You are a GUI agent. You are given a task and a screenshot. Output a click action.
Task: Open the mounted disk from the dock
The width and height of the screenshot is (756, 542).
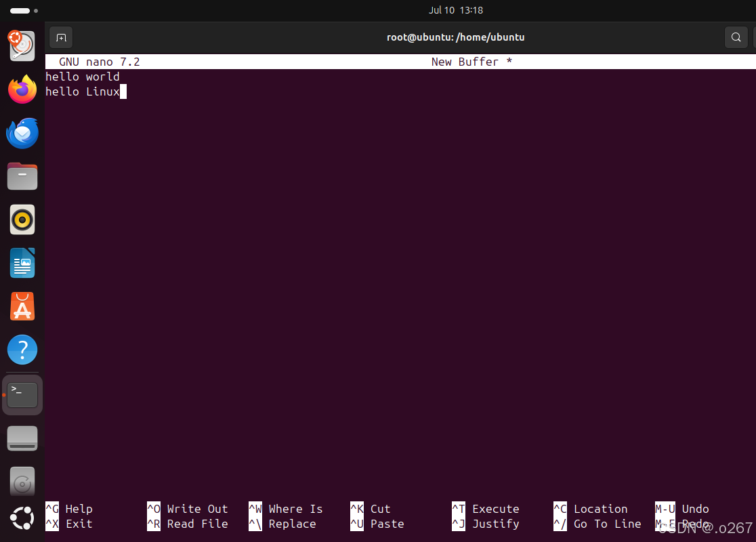tap(22, 438)
